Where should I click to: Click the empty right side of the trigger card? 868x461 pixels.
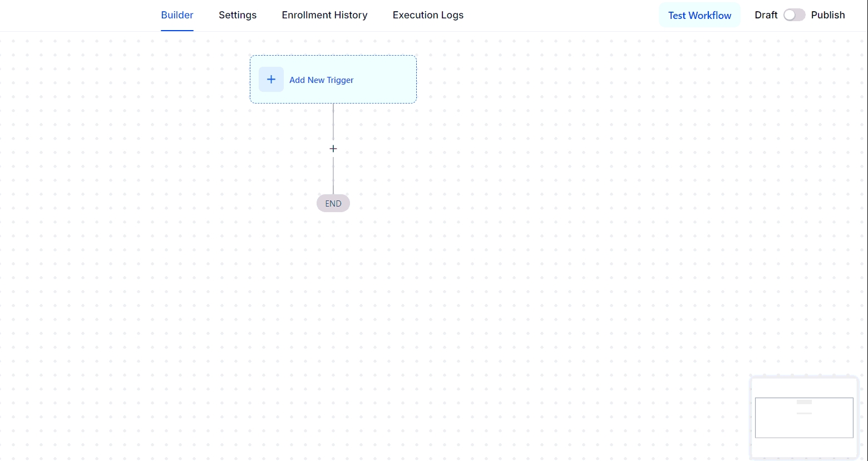[x=389, y=80]
